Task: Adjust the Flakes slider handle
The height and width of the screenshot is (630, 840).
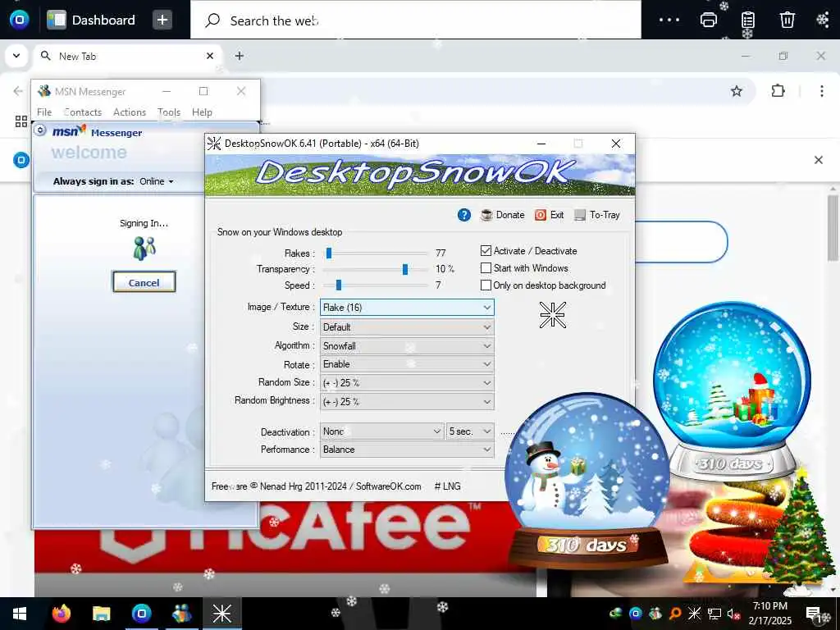Action: click(x=329, y=253)
